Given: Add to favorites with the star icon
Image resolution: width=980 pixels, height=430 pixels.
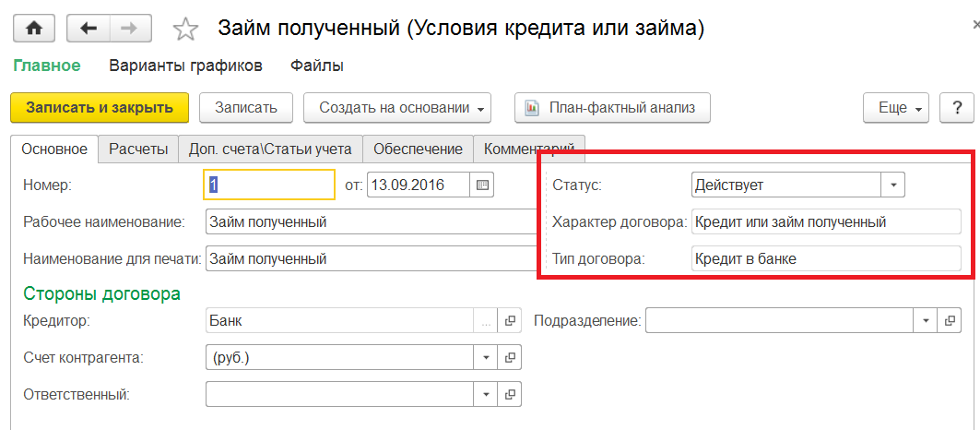Looking at the screenshot, I should point(185,30).
